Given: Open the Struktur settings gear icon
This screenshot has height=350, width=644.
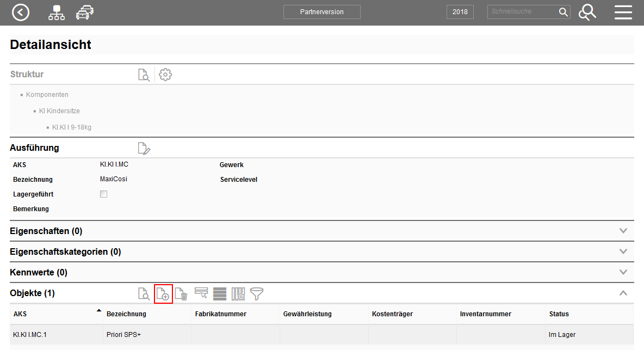Looking at the screenshot, I should tap(165, 75).
